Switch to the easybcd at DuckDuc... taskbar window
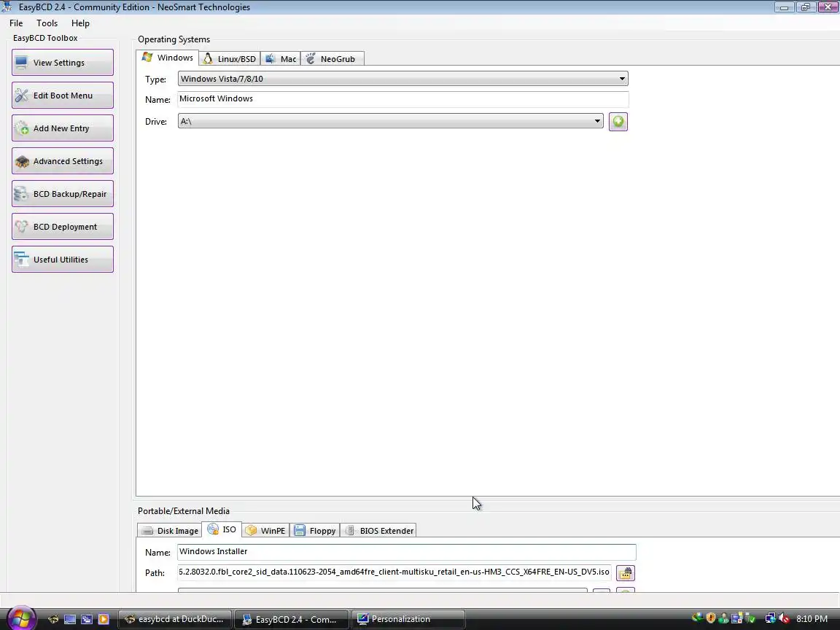 coord(175,619)
